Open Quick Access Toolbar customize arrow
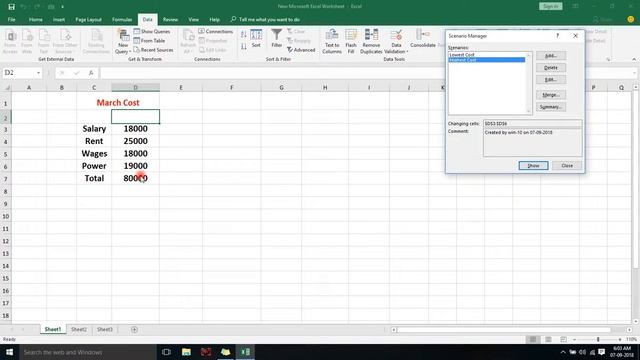Image resolution: width=640 pixels, height=360 pixels. tap(62, 7)
